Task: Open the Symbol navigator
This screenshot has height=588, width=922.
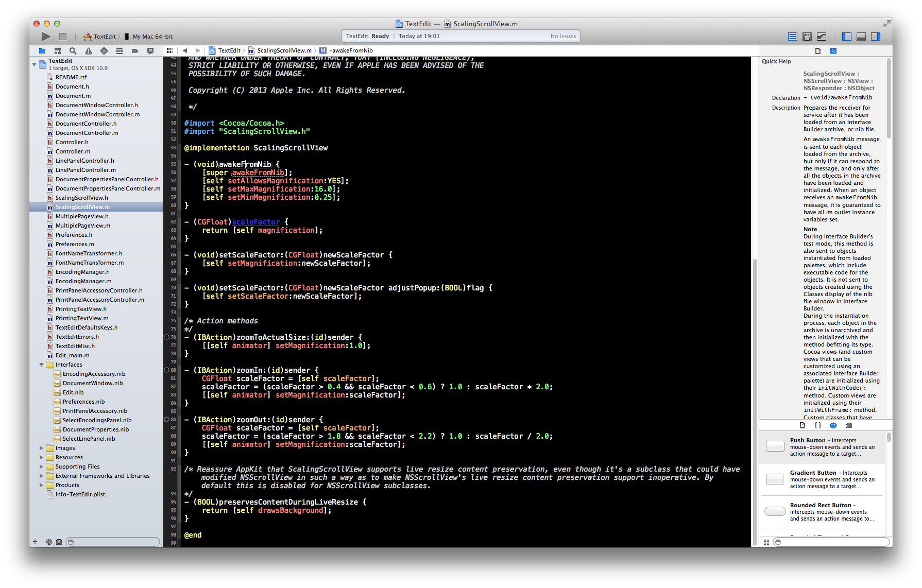Action: coord(58,50)
